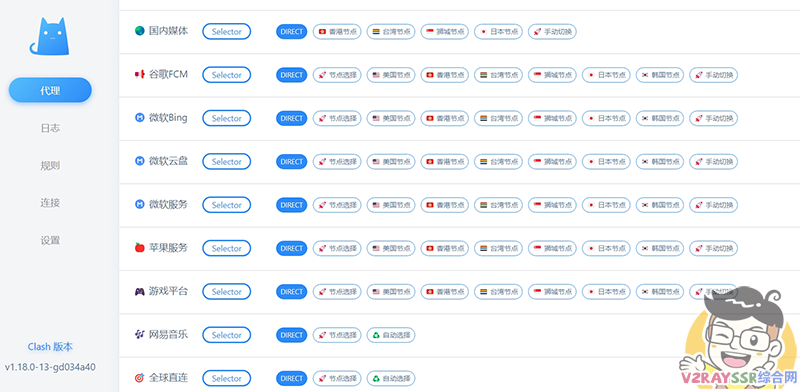800x392 pixels.
Task: Select 美国节点 for 微软服务
Action: 391,205
